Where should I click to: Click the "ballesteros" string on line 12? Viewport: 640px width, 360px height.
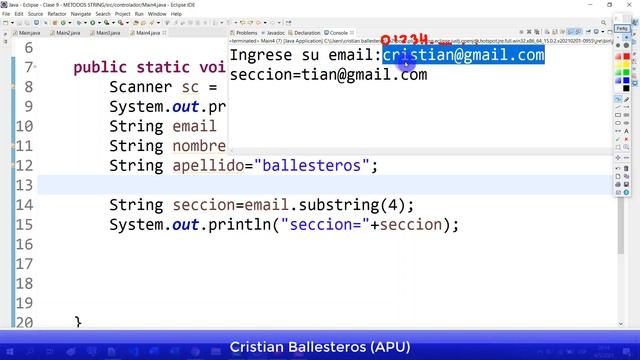click(312, 166)
